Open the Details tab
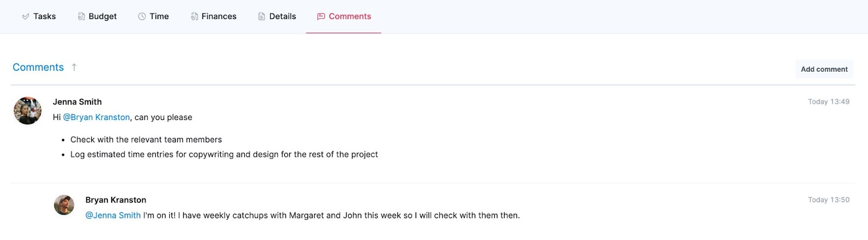This screenshot has width=868, height=240. click(277, 16)
